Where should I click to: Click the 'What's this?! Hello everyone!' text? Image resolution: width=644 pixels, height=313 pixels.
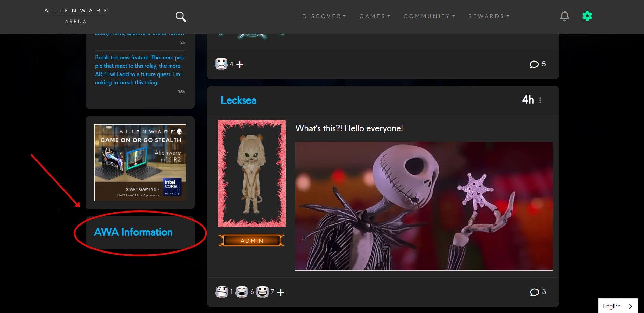click(x=349, y=128)
